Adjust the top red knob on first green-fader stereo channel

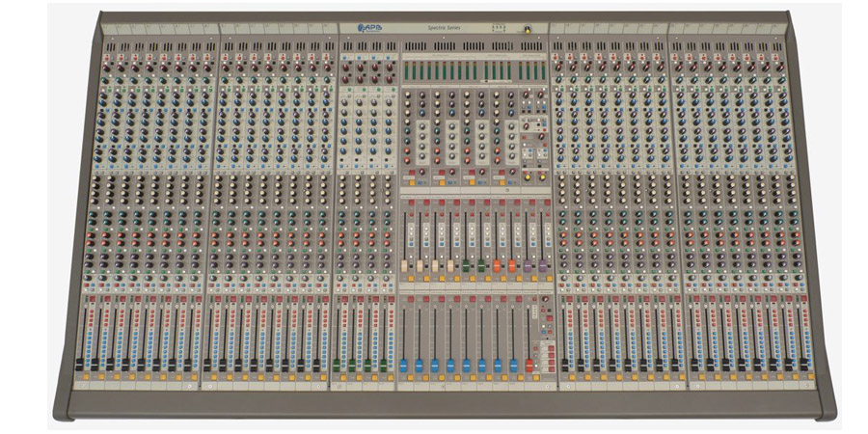pyautogui.click(x=346, y=68)
